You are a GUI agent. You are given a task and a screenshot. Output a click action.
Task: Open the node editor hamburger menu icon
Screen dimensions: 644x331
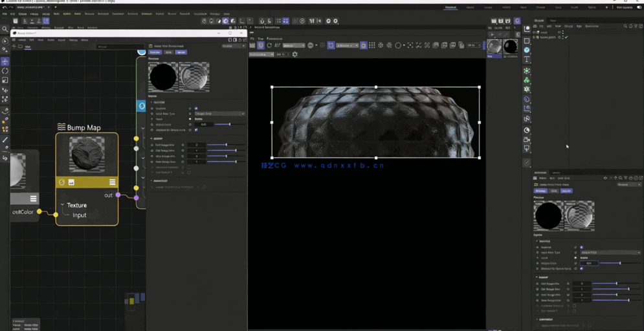(x=14, y=40)
